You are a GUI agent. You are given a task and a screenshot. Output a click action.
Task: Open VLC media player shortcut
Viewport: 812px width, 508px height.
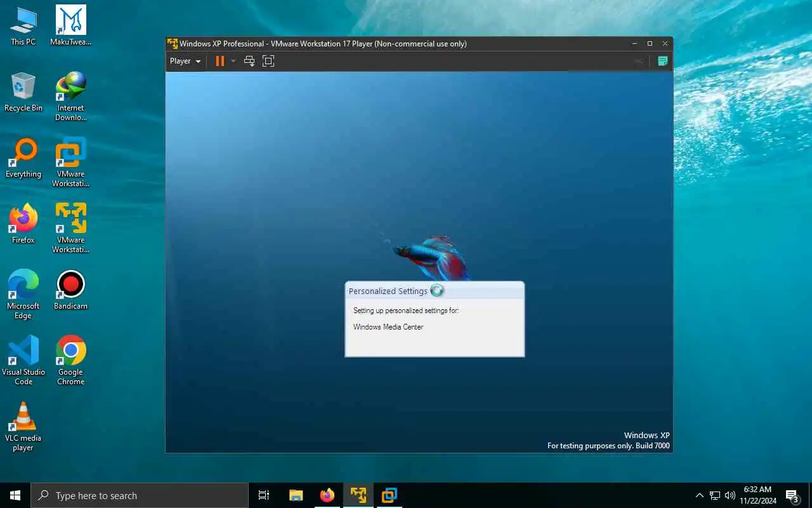coord(23,427)
